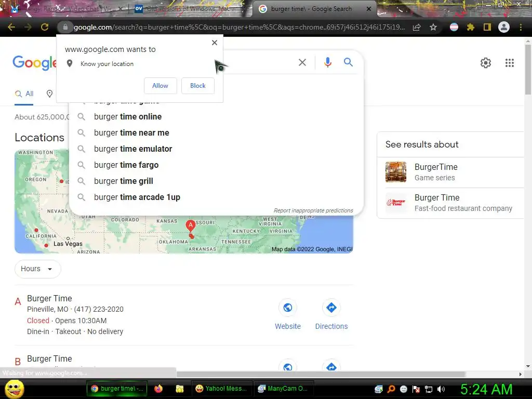Screen dimensions: 532x399
Task: Choose suggestion burger time grill
Action: click(x=216, y=181)
